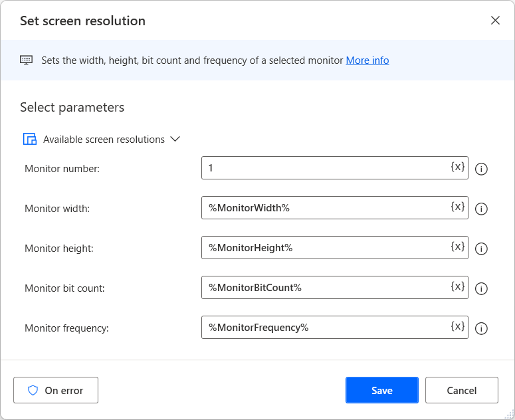Screen dimensions: 515x420
Task: Expand Available screen resolutions chevron
Action: [x=175, y=140]
